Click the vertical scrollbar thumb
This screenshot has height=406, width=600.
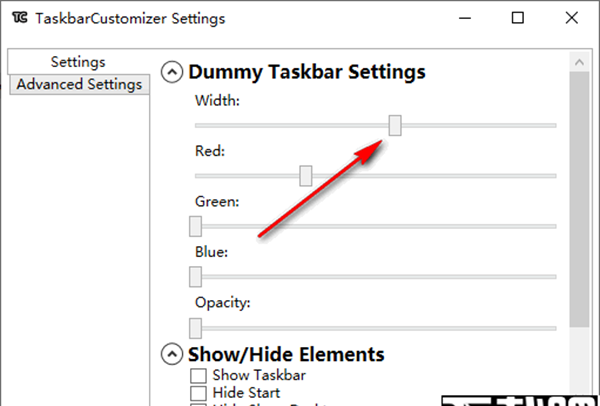tap(579, 199)
